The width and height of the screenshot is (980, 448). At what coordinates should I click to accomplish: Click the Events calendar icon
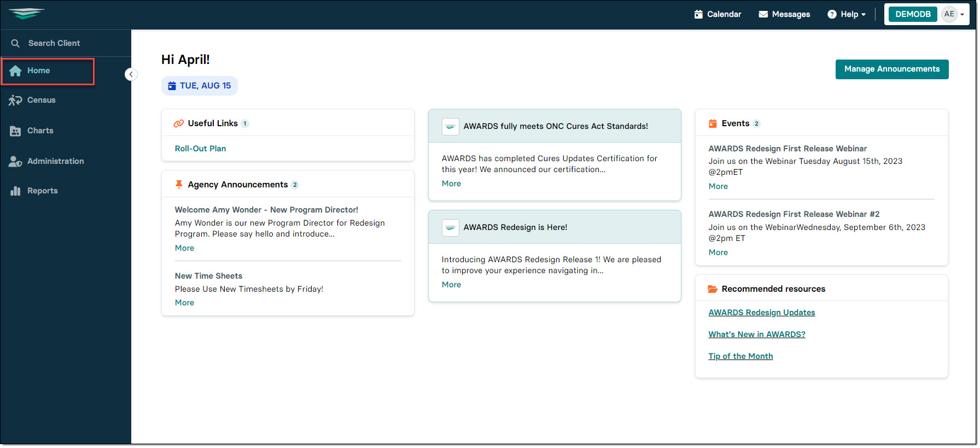(x=713, y=123)
